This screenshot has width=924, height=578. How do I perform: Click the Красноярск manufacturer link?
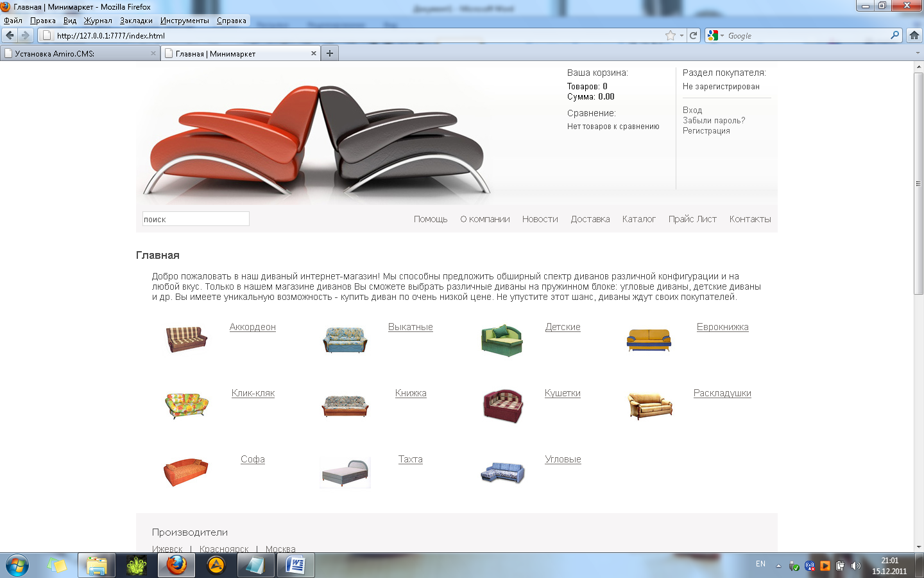pyautogui.click(x=224, y=548)
